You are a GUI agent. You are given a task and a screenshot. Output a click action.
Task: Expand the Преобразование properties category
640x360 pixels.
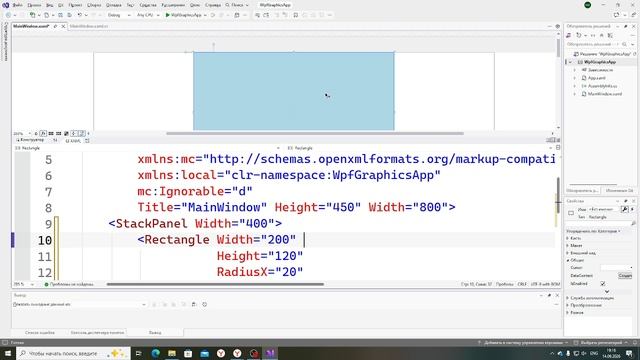pyautogui.click(x=568, y=305)
